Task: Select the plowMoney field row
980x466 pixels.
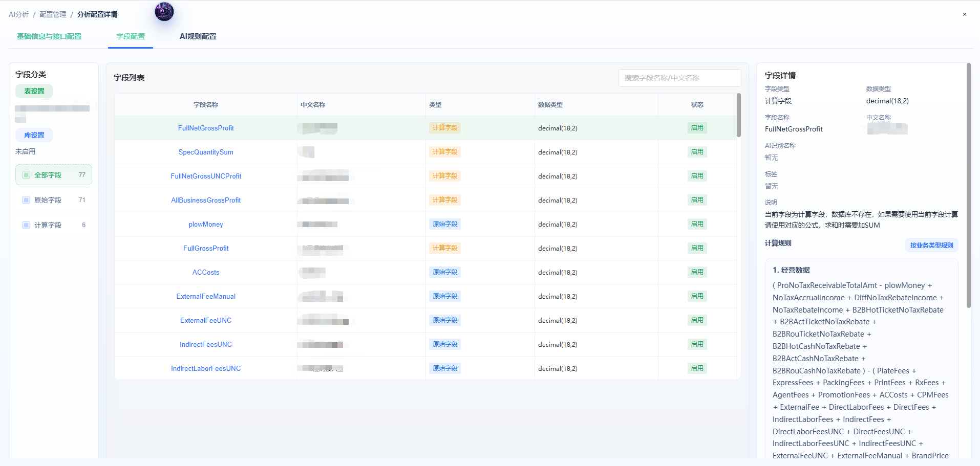Action: 425,224
